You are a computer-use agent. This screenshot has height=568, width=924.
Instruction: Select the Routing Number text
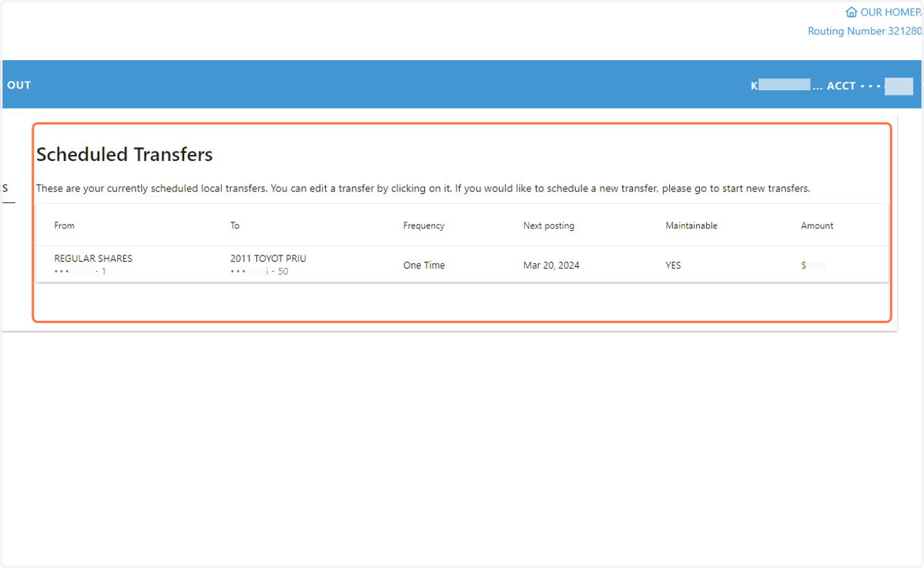[x=865, y=32]
